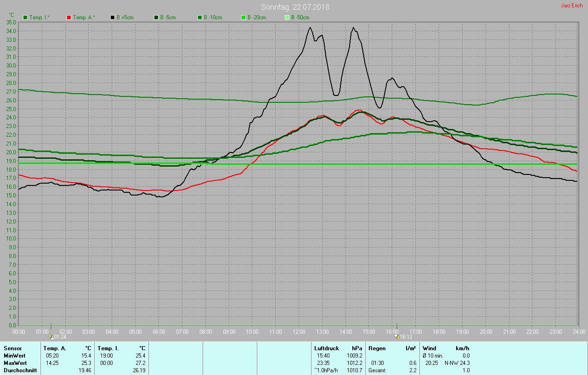Click the °C unit label above Y-axis
Screen dimensions: 588x375
point(12,15)
